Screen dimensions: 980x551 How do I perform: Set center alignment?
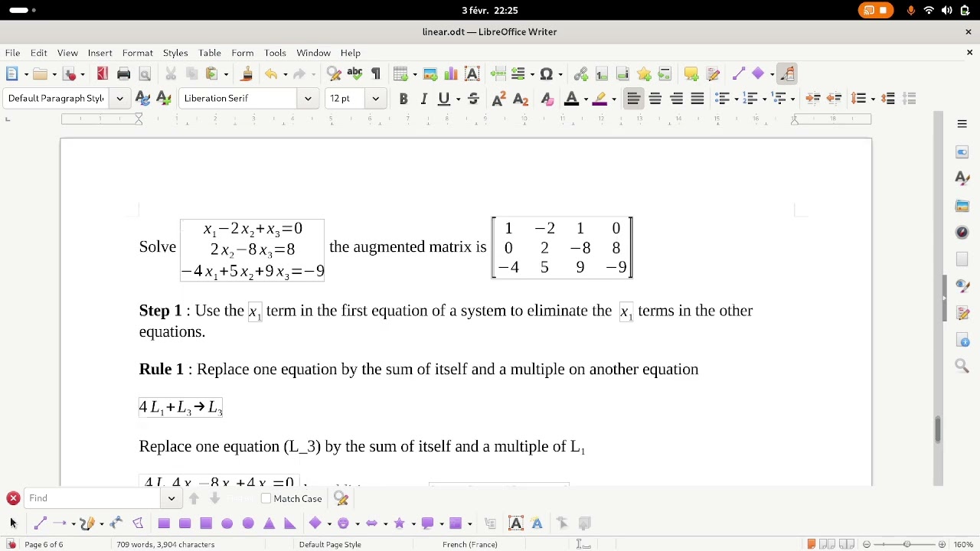655,99
